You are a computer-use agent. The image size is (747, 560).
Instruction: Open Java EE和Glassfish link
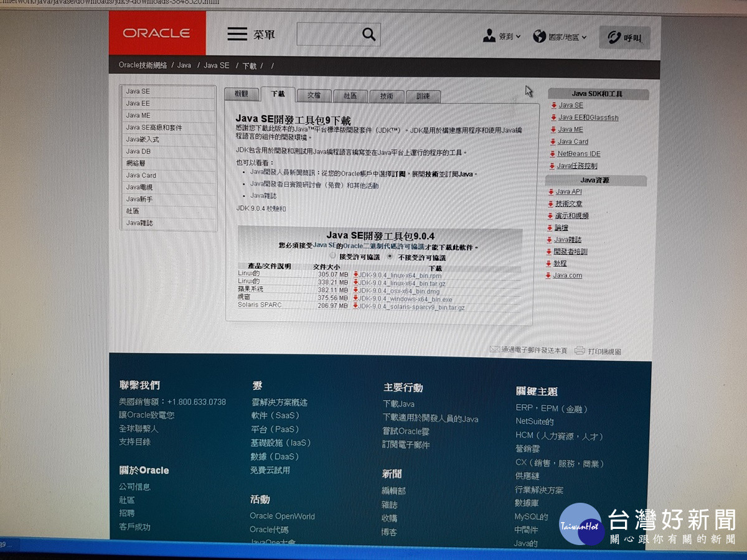coord(588,118)
